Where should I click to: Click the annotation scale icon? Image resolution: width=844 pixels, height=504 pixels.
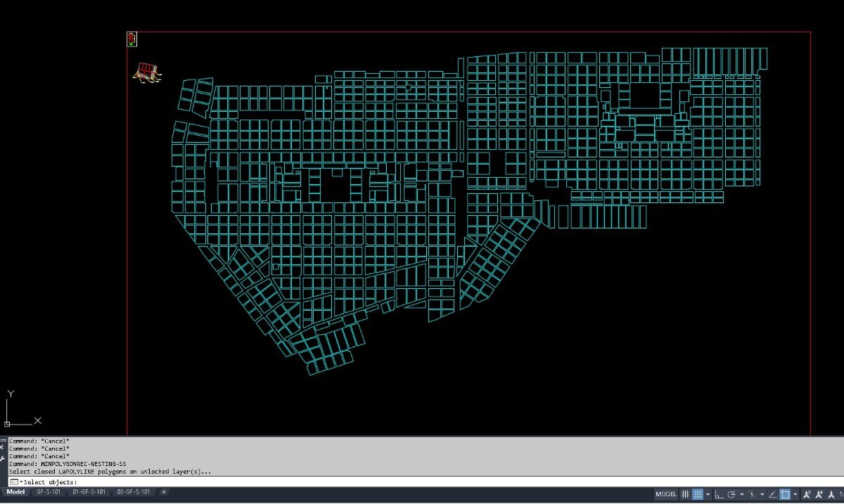click(x=831, y=494)
